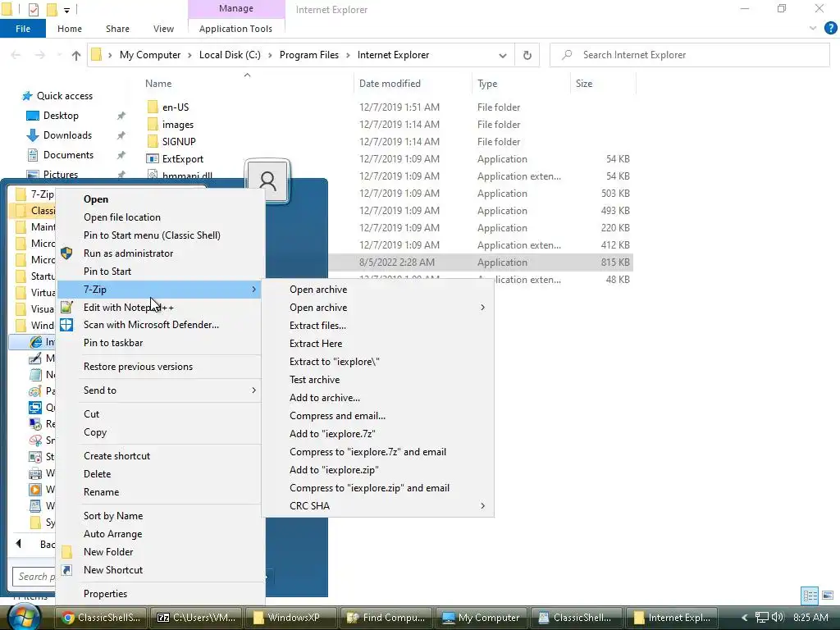840x630 pixels.
Task: Click the Up arrow navigation button
Action: click(76, 55)
